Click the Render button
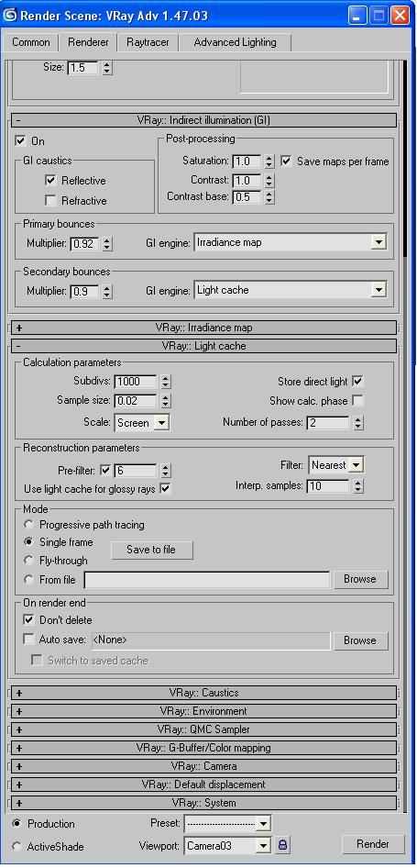 point(372,844)
